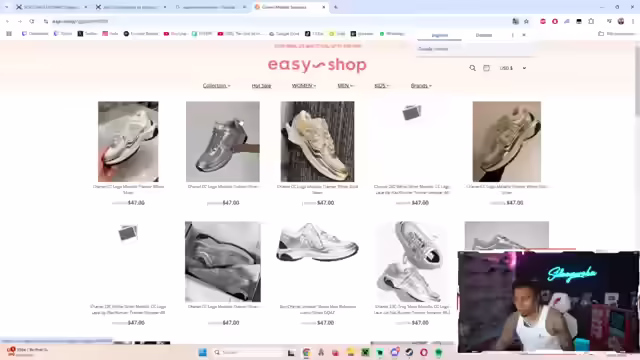The image size is (640, 360).
Task: Open the shopping cart icon
Action: pos(486,68)
